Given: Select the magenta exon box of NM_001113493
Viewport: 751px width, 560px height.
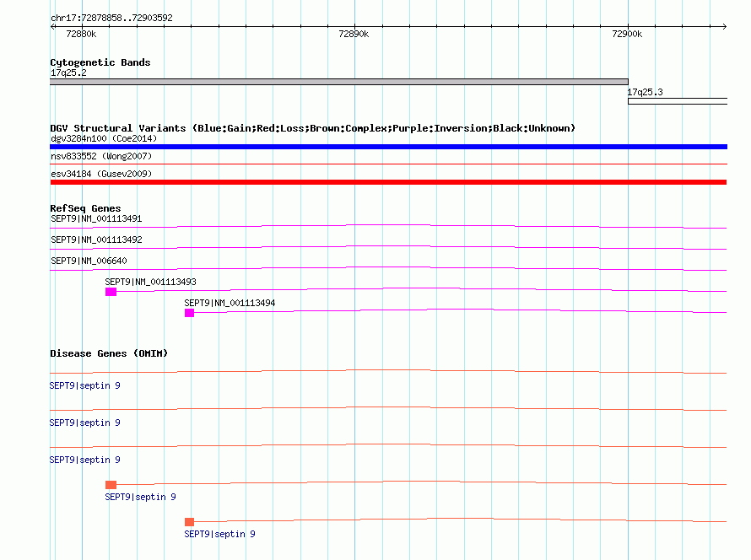Looking at the screenshot, I should (x=111, y=292).
